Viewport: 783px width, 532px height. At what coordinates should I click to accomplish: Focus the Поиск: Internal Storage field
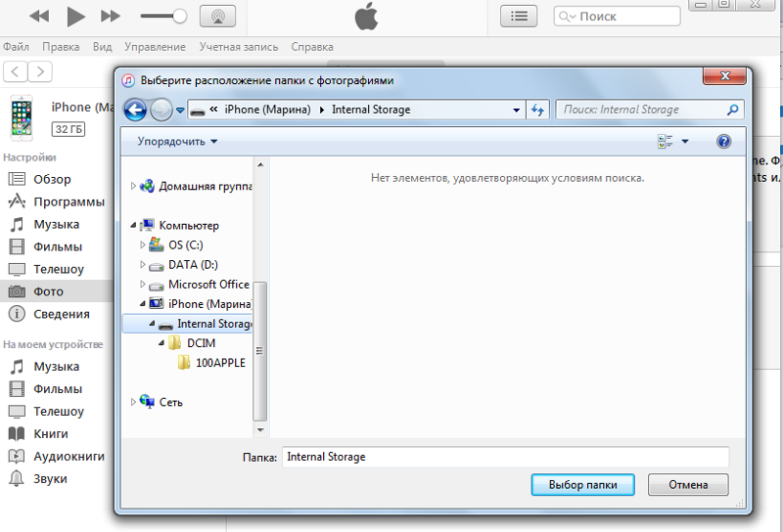[x=650, y=110]
